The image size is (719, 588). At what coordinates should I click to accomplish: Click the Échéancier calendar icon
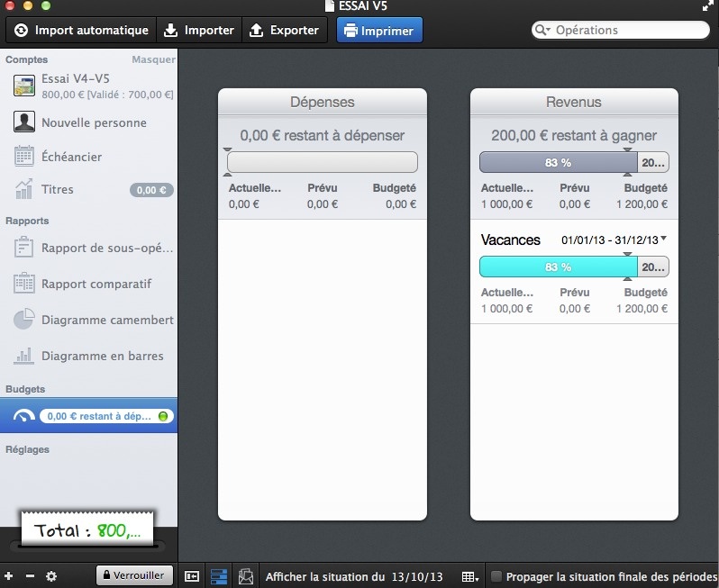point(24,157)
